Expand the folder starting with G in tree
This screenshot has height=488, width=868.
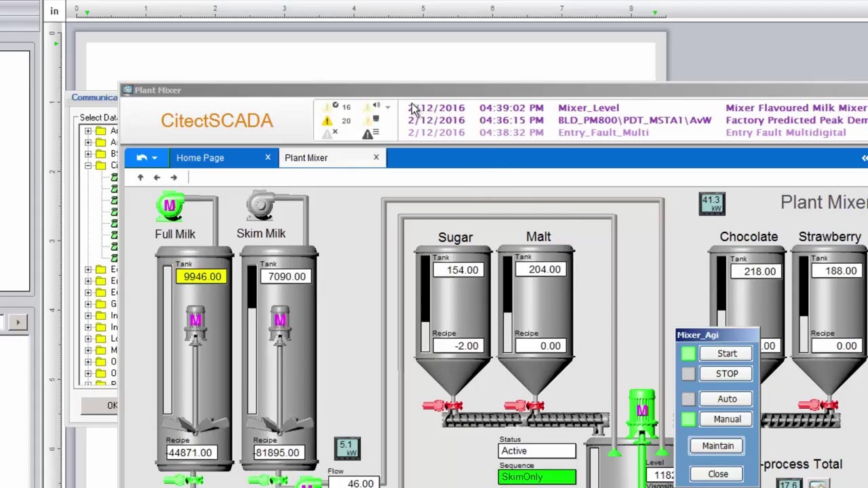pyautogui.click(x=88, y=304)
